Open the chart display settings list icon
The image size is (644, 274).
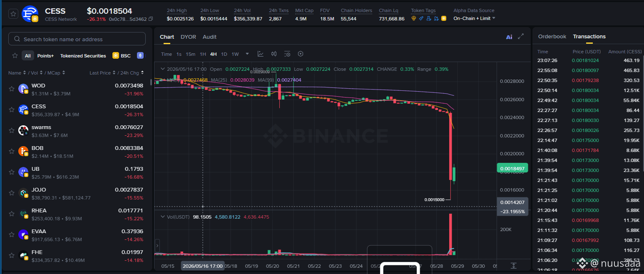pos(287,54)
